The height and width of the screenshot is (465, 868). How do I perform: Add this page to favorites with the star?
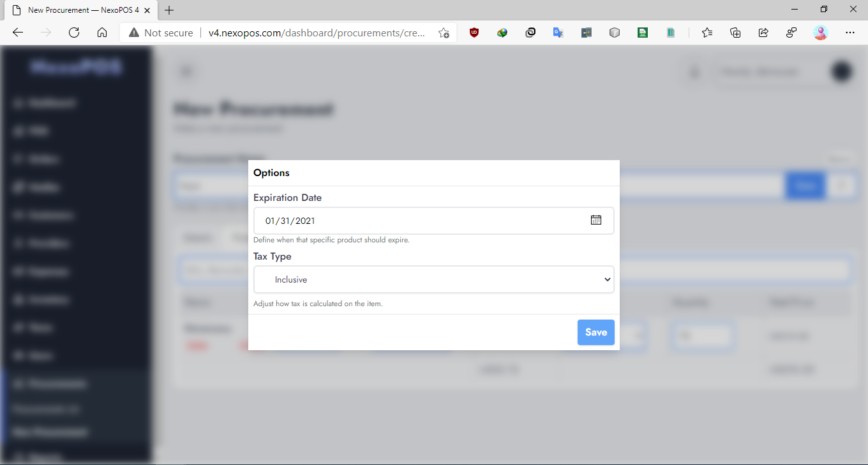(x=707, y=33)
